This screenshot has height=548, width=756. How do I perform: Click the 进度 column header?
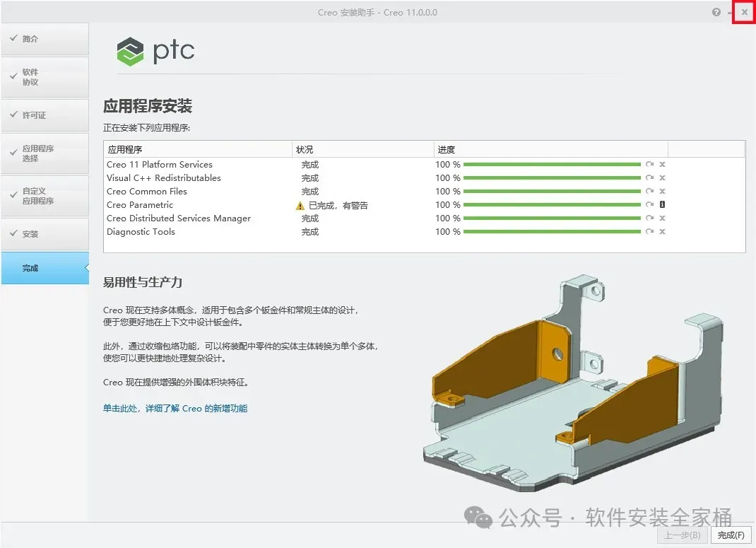[551, 149]
